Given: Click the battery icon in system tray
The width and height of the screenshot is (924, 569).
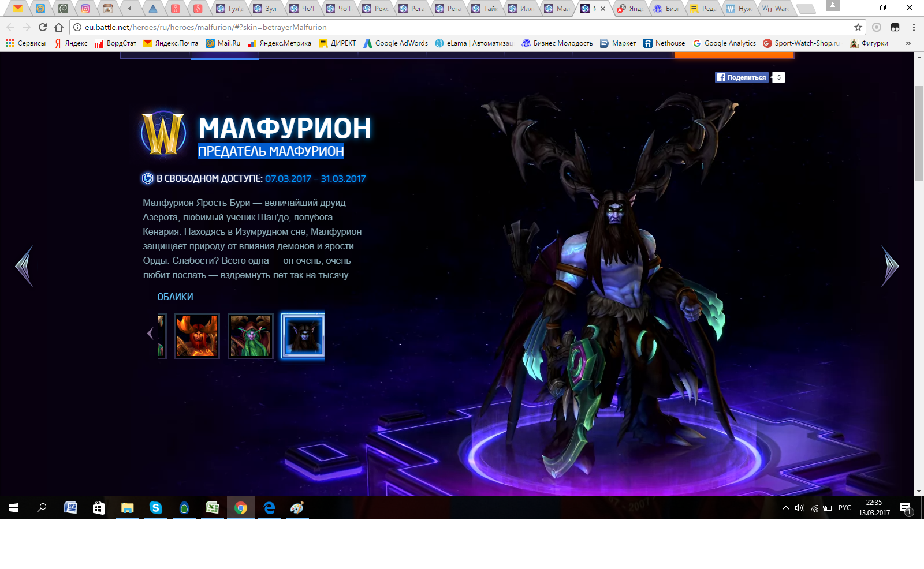Looking at the screenshot, I should click(x=828, y=508).
